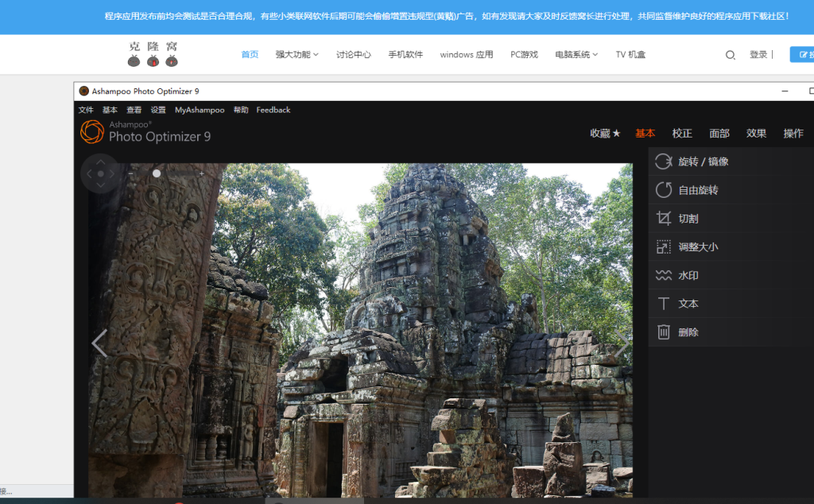Select the text (文本) tool
This screenshot has width=814, height=504.
tap(731, 304)
